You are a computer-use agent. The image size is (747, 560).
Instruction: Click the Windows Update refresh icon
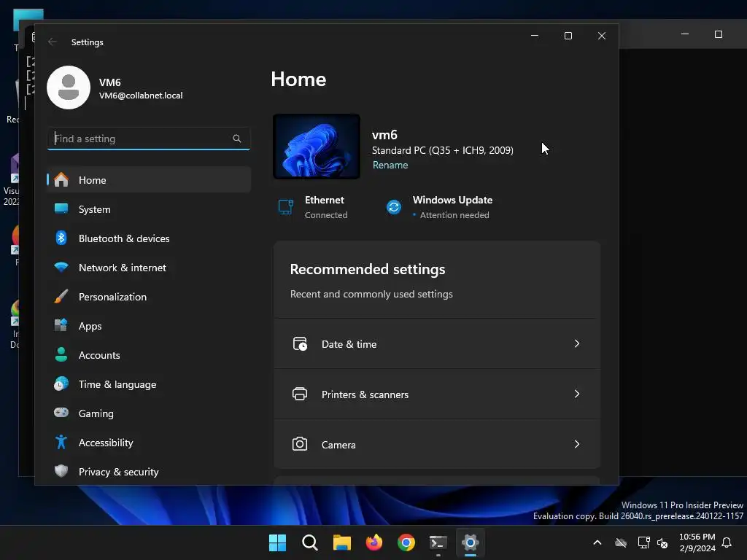pyautogui.click(x=393, y=207)
